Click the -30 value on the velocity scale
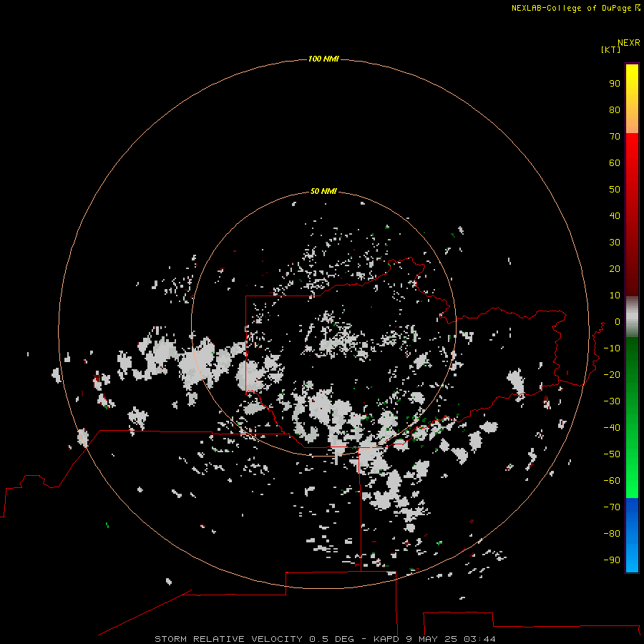Viewport: 644px width, 644px height. (612, 401)
